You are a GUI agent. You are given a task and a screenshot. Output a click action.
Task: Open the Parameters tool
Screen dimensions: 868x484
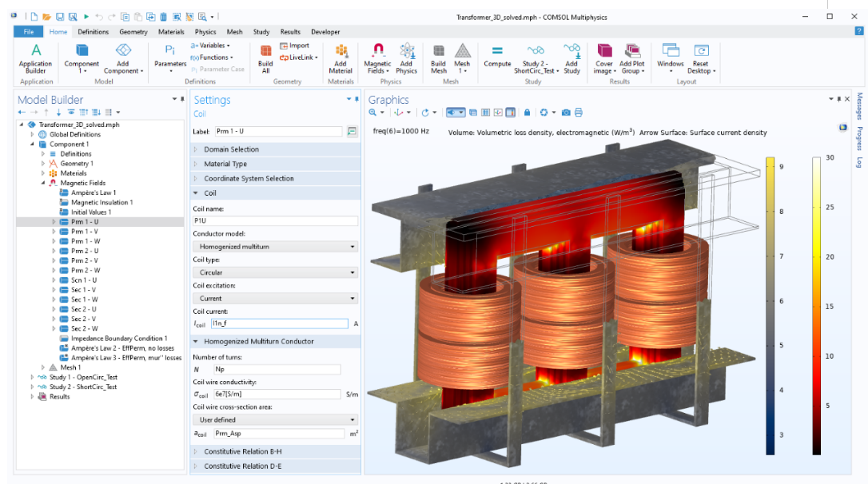(x=170, y=58)
